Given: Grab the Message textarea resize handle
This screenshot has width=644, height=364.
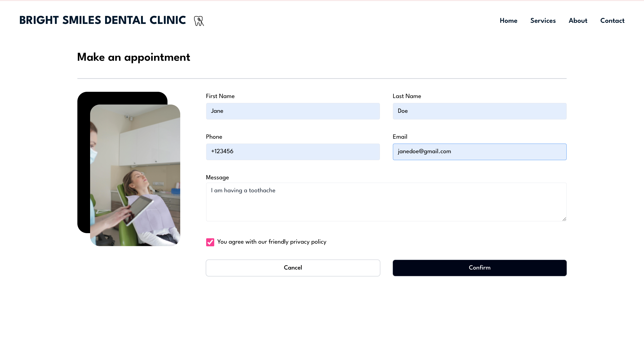Looking at the screenshot, I should tap(564, 219).
